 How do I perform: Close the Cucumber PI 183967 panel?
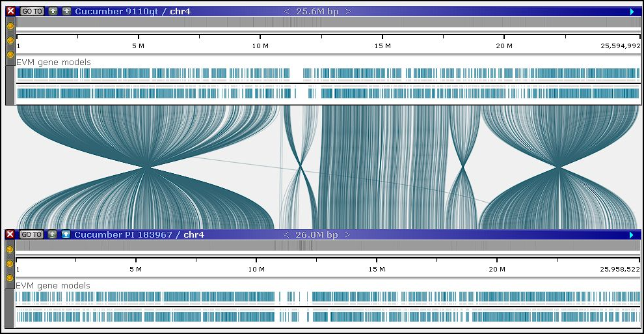pyautogui.click(x=10, y=234)
